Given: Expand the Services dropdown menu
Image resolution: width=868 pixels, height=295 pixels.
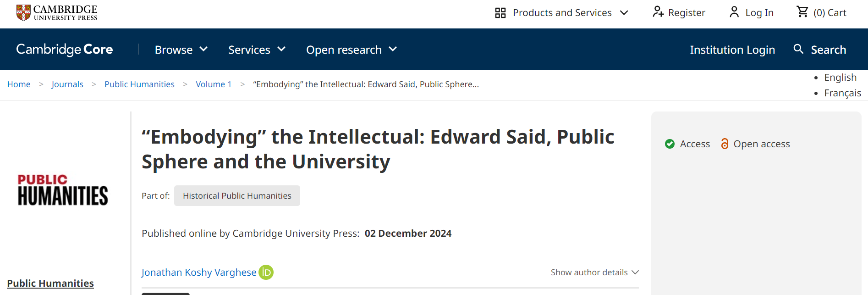Looking at the screenshot, I should (257, 50).
